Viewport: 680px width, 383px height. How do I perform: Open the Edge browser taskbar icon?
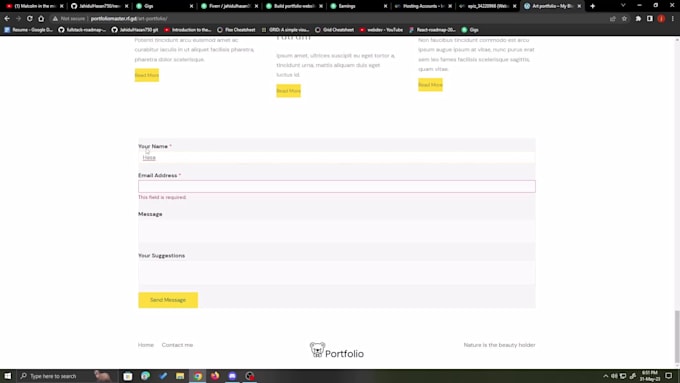145,376
